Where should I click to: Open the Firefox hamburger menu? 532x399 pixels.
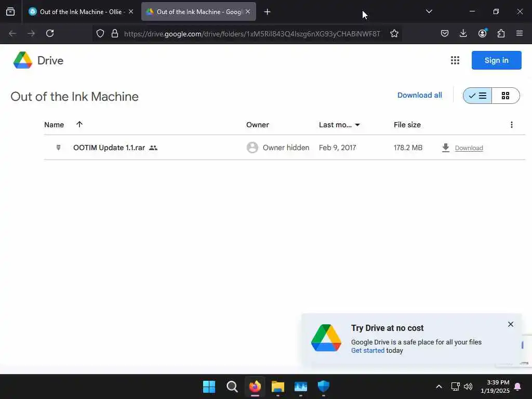[520, 33]
